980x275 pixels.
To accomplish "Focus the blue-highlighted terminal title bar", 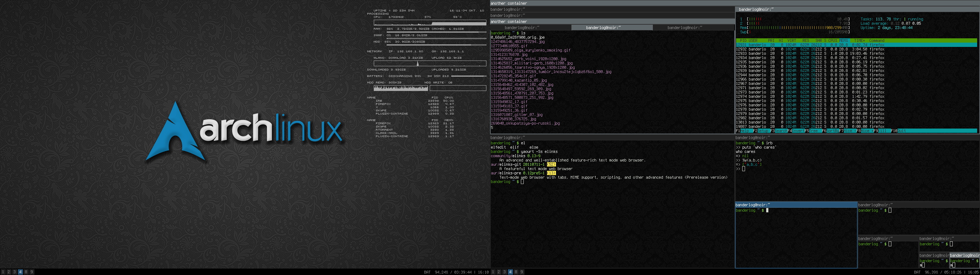I will point(796,205).
